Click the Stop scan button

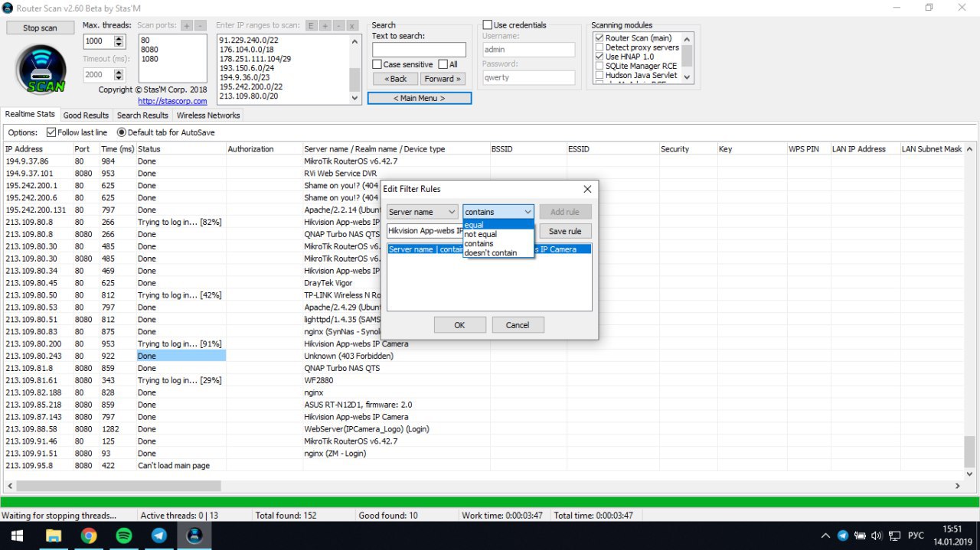[x=40, y=28]
